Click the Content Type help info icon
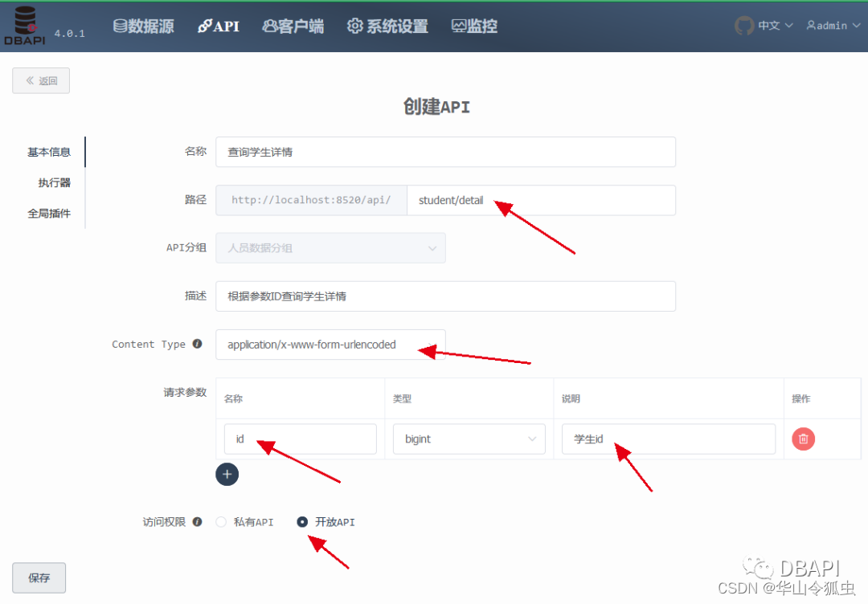 tap(196, 344)
